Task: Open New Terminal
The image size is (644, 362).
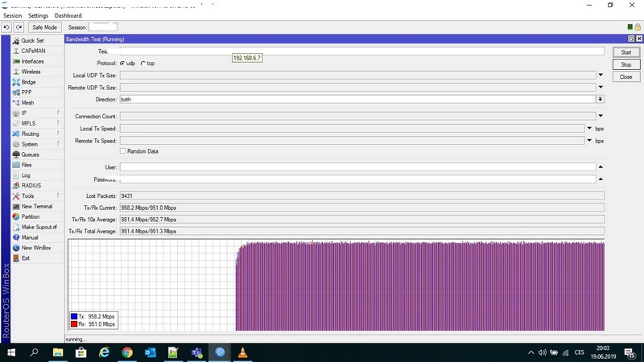Action: click(x=36, y=207)
